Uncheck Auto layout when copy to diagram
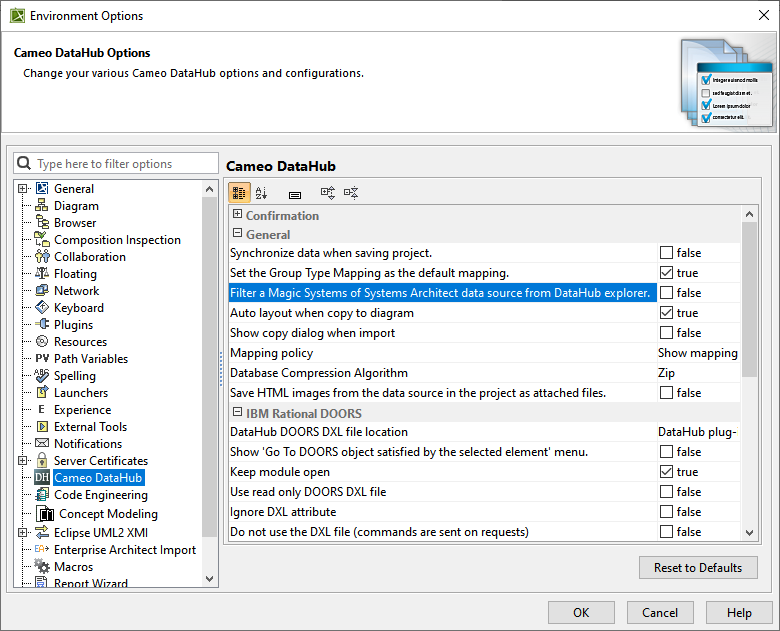 click(x=666, y=313)
